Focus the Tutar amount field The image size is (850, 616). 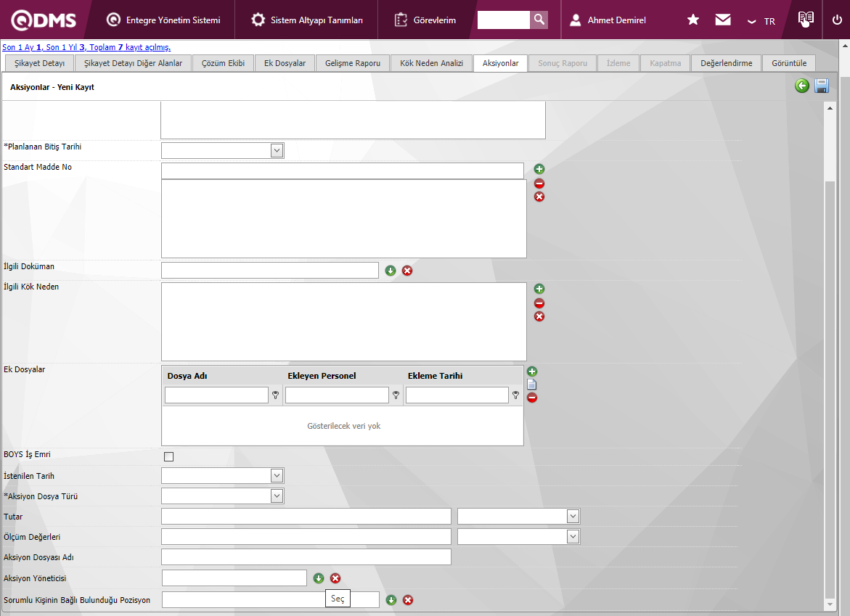coord(306,517)
